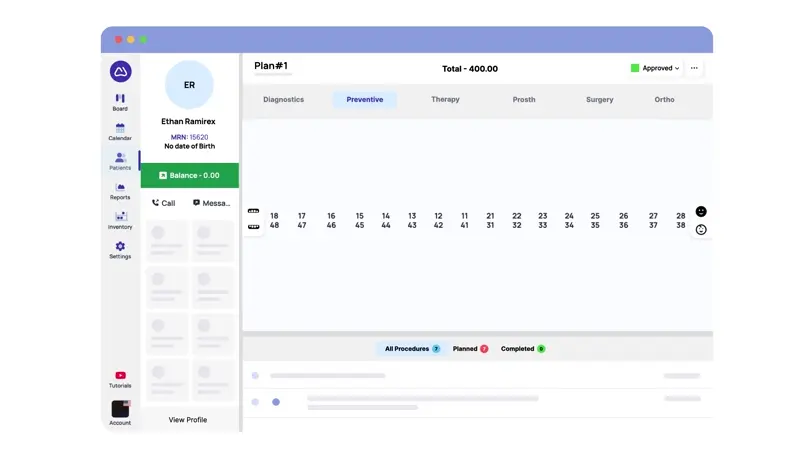Switch to the Diagnostics tab
The height and width of the screenshot is (450, 800).
[x=283, y=100]
